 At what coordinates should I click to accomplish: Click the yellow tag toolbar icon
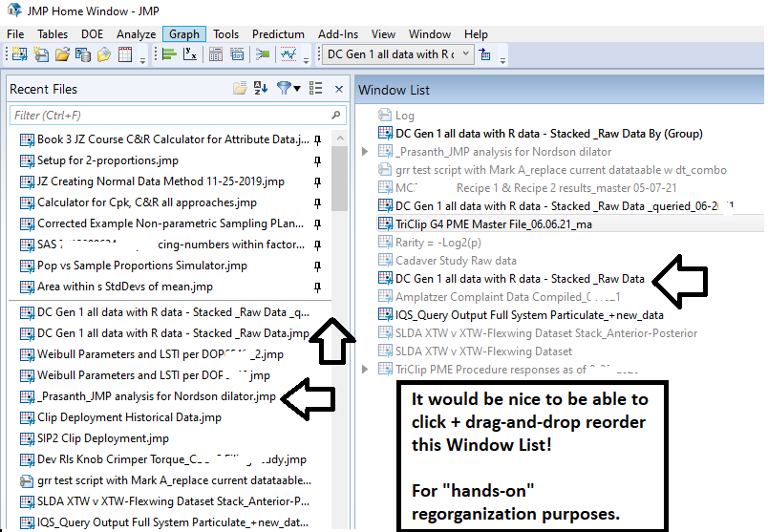click(x=104, y=54)
